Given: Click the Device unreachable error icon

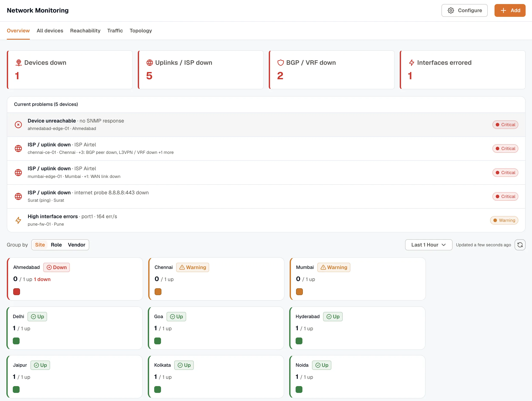Looking at the screenshot, I should (18, 125).
